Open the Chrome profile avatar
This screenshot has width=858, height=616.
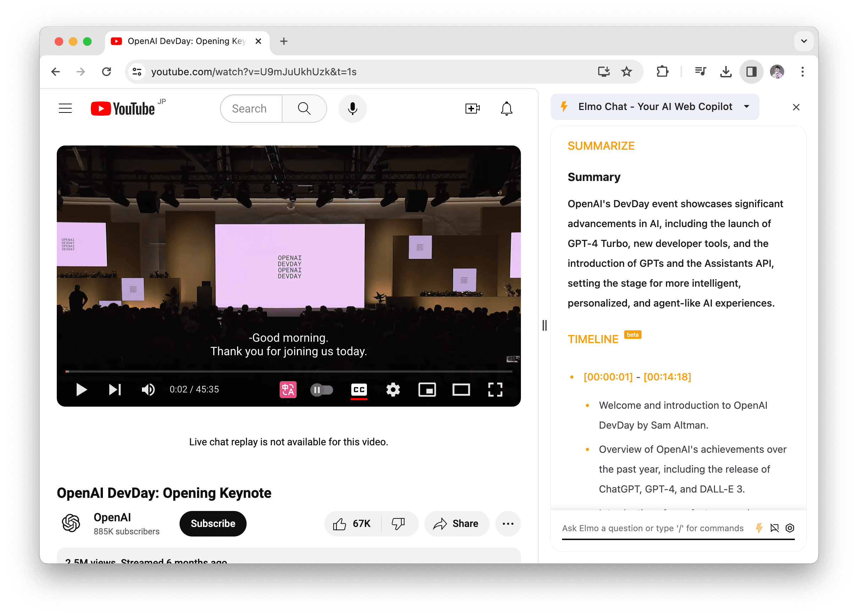click(777, 72)
